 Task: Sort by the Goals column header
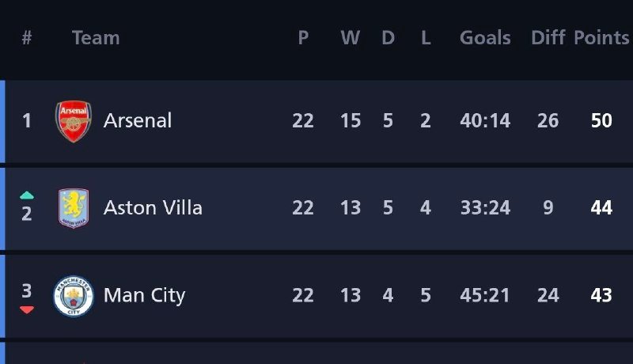(485, 38)
